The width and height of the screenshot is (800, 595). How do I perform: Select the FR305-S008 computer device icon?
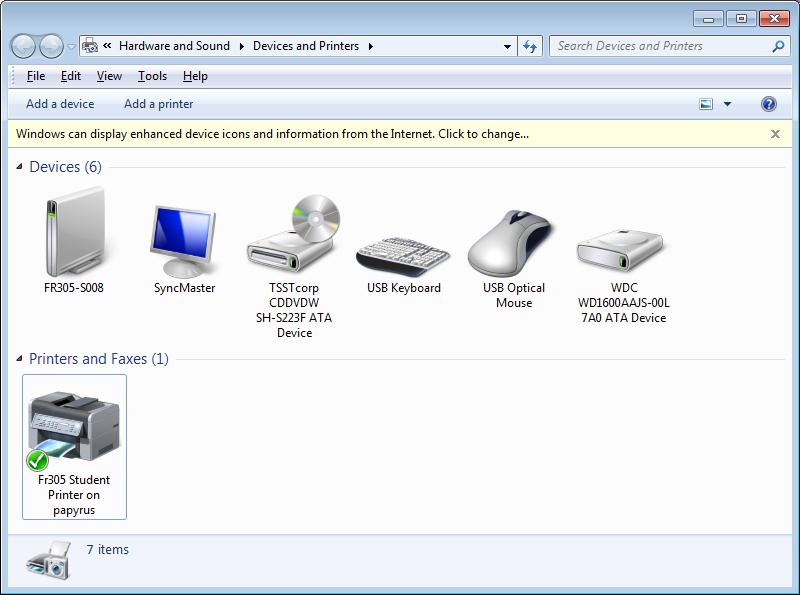coord(73,237)
